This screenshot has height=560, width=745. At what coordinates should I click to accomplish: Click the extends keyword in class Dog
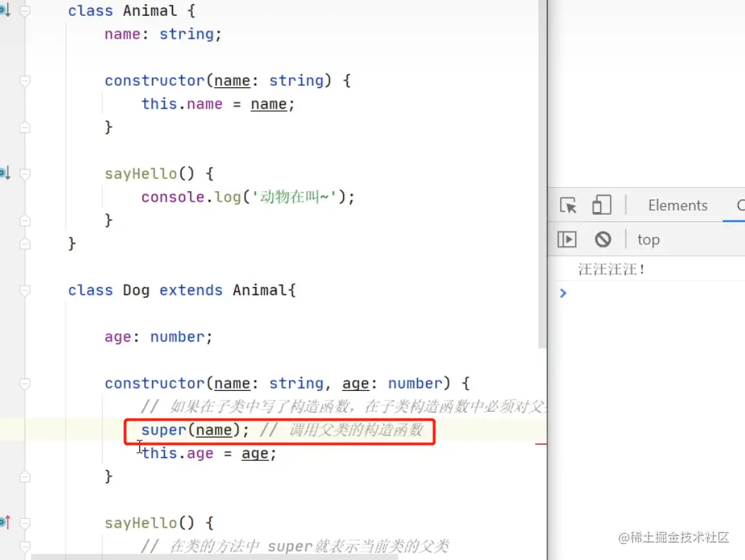point(191,290)
